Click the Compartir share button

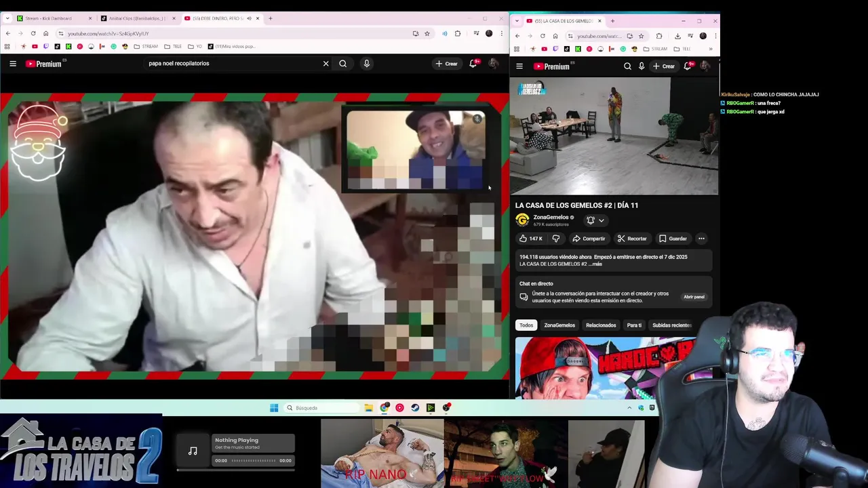[589, 239]
